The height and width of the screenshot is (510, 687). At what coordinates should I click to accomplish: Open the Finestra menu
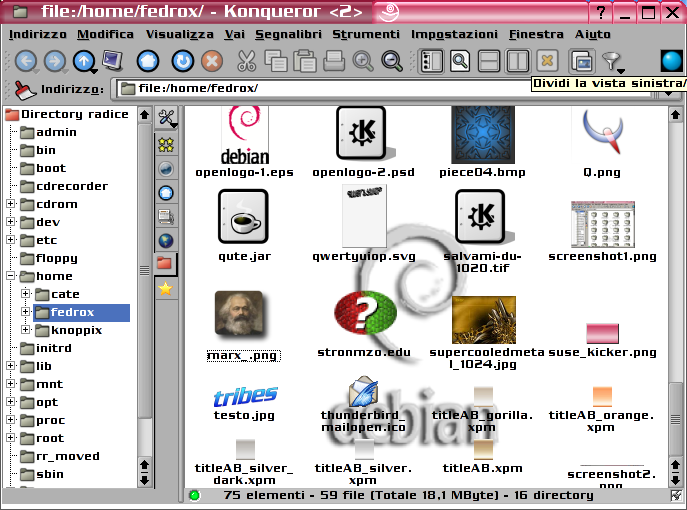pyautogui.click(x=536, y=34)
